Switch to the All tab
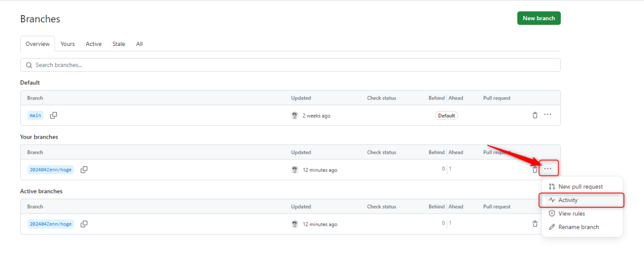 [x=139, y=44]
